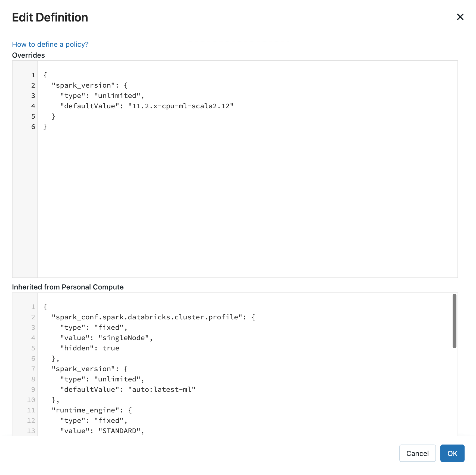This screenshot has width=476, height=475.
Task: Close the Edit Definition dialog
Action: click(x=460, y=17)
